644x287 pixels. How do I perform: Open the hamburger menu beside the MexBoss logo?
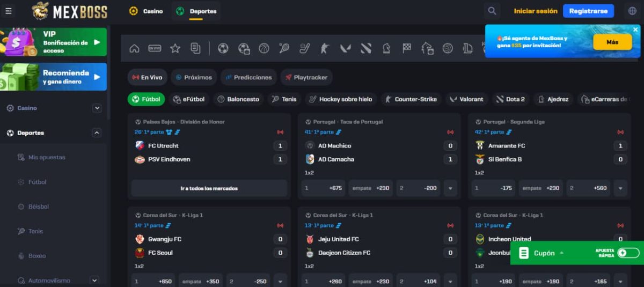(x=9, y=11)
